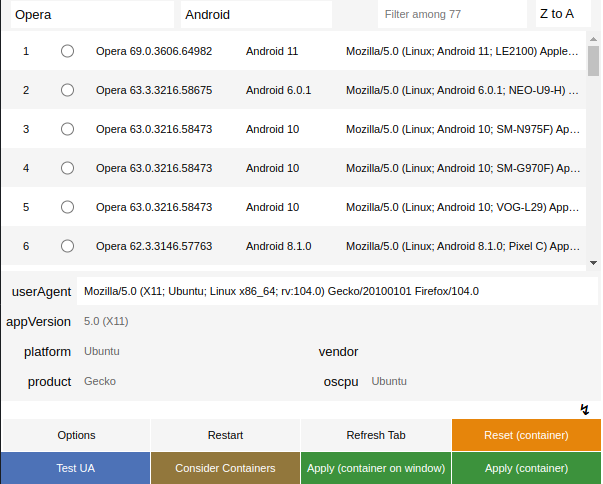Viewport: 603px width, 484px height.
Task: Select radio button in row 5
Action: tap(67, 207)
